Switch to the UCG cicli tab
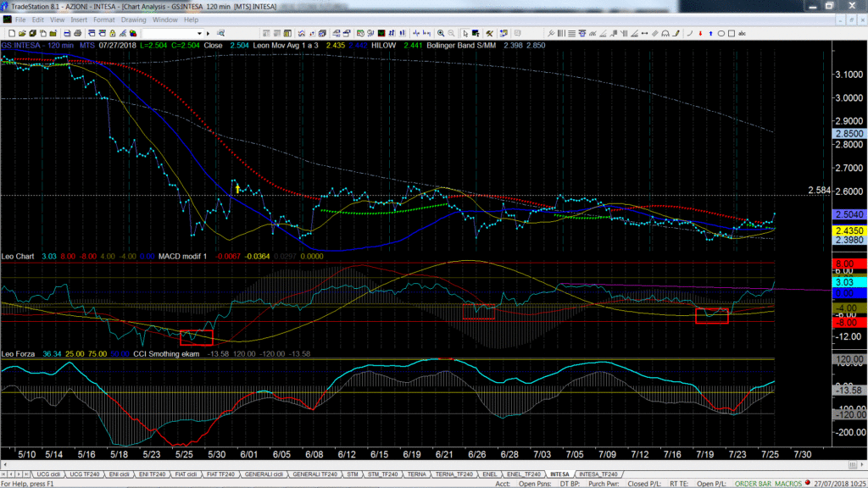 click(x=48, y=474)
